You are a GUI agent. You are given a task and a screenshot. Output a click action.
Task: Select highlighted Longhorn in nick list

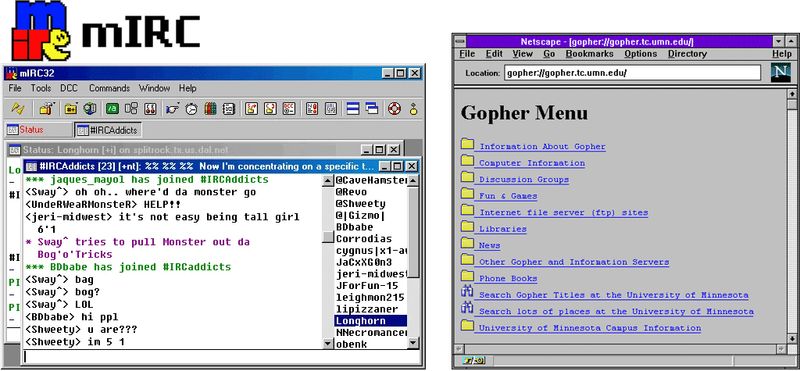click(x=371, y=321)
